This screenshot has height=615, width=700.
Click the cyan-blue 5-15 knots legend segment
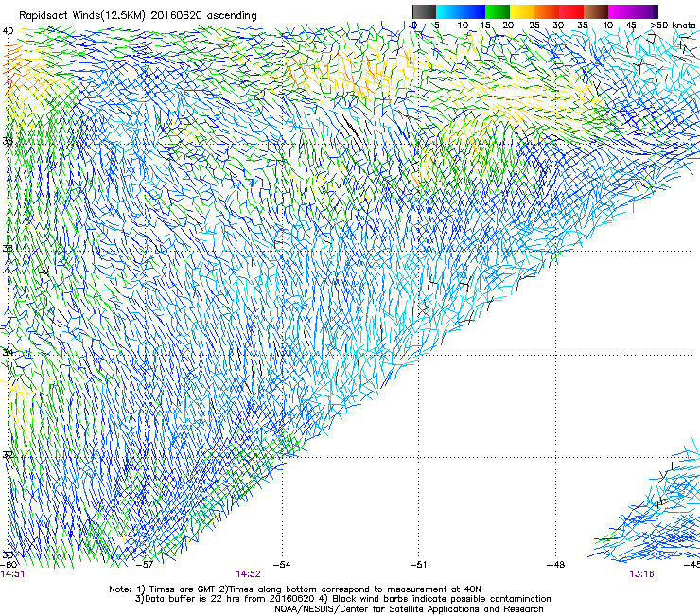click(461, 11)
